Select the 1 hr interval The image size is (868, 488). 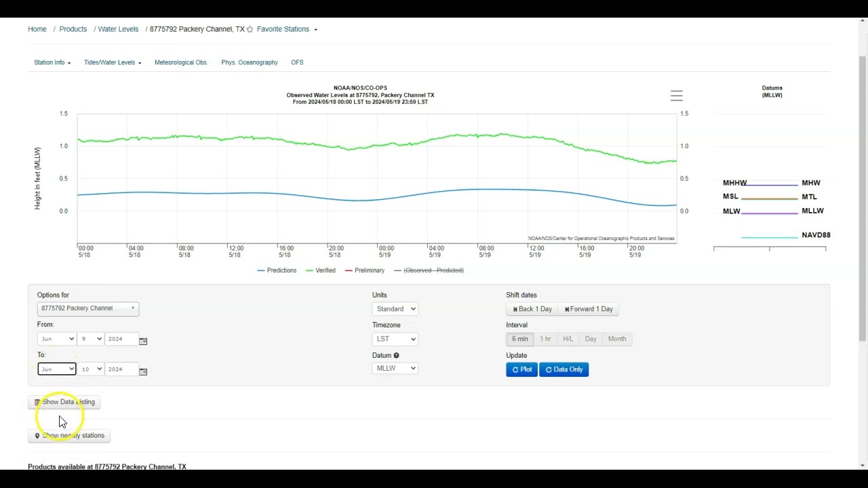545,339
